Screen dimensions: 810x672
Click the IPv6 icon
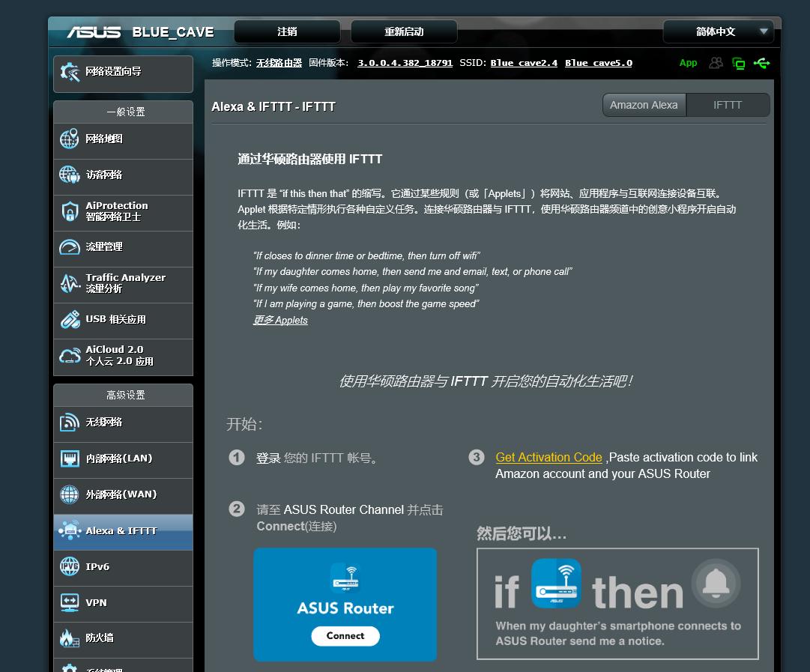pos(69,566)
